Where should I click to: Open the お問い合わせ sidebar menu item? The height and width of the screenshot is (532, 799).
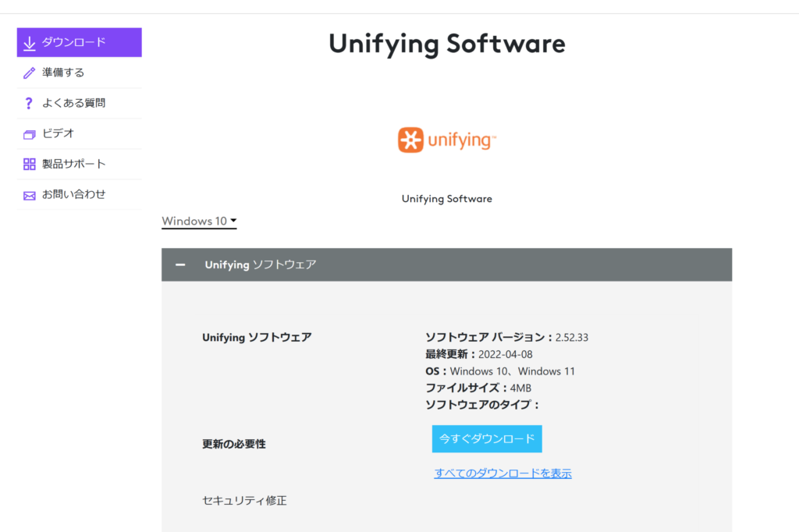pyautogui.click(x=79, y=195)
